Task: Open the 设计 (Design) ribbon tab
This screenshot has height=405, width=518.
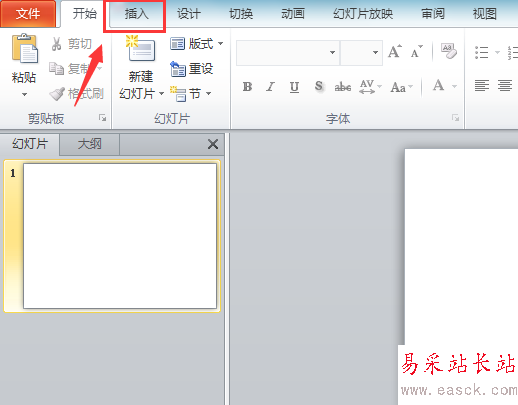Action: point(189,14)
